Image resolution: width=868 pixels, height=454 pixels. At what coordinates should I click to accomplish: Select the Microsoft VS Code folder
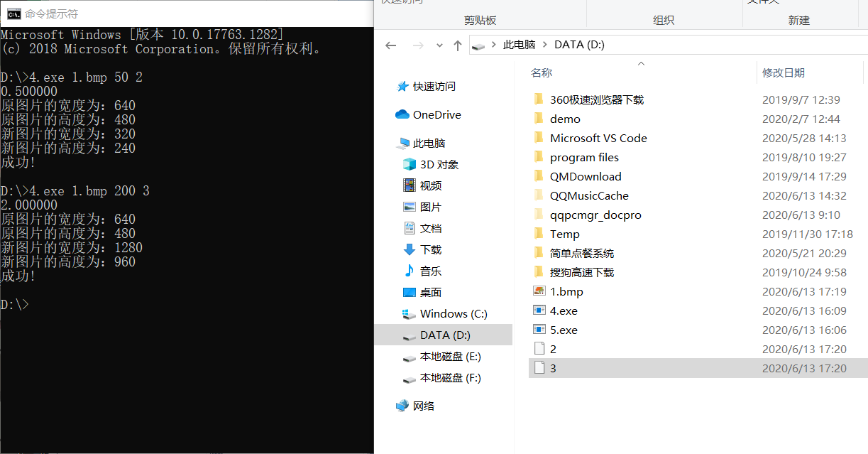point(598,138)
